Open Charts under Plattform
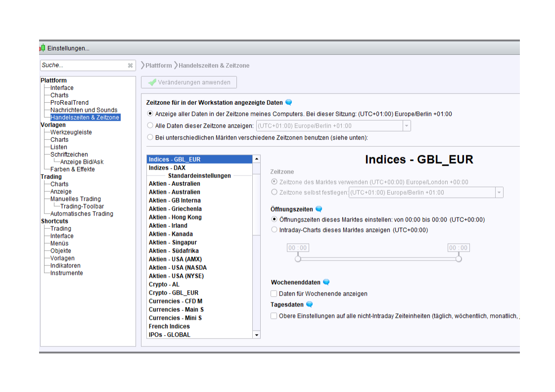This screenshot has width=555, height=392. tap(59, 95)
